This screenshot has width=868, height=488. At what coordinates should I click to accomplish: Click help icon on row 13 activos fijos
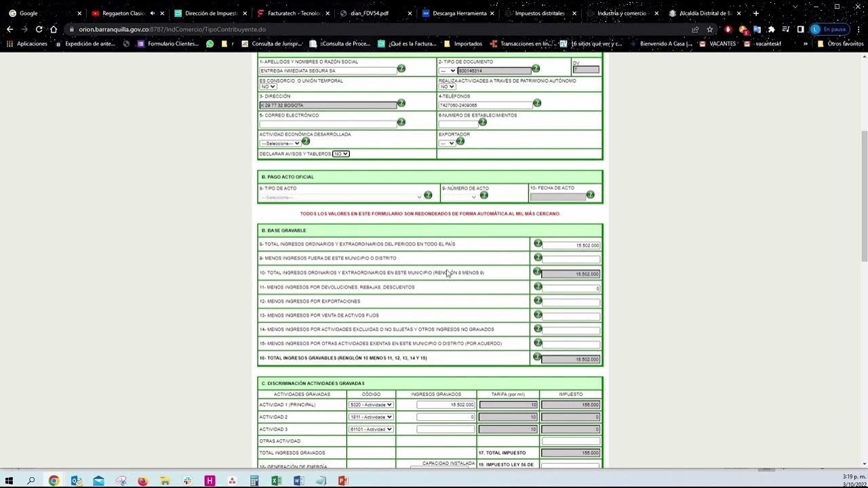coord(538,314)
